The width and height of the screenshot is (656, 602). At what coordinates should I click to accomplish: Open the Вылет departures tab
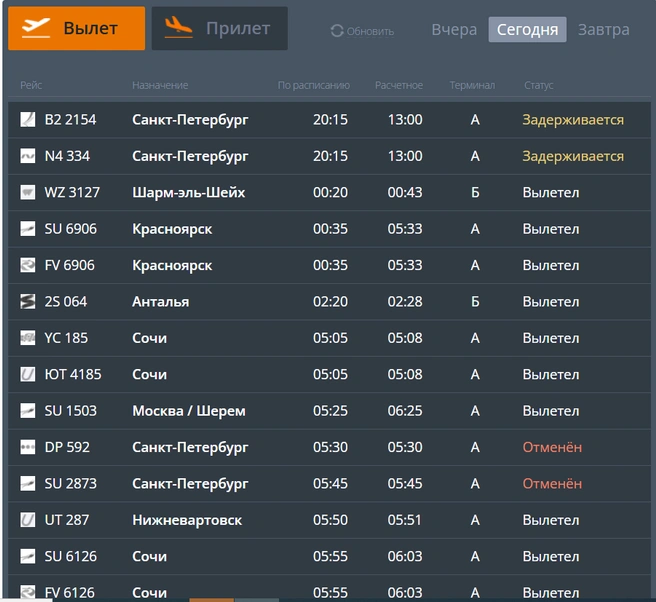pos(77,28)
